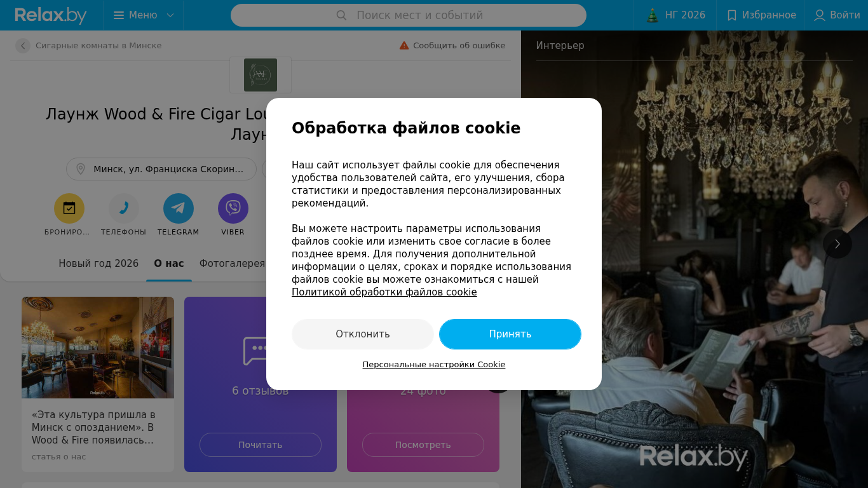868x488 pixels.
Task: Expand the Меню dropdown
Action: click(144, 15)
